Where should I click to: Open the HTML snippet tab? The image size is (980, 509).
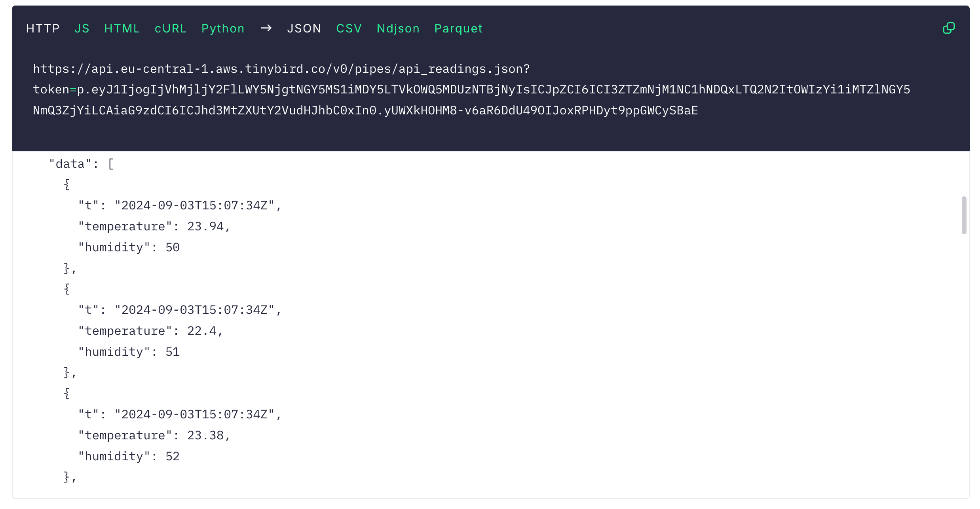tap(122, 28)
